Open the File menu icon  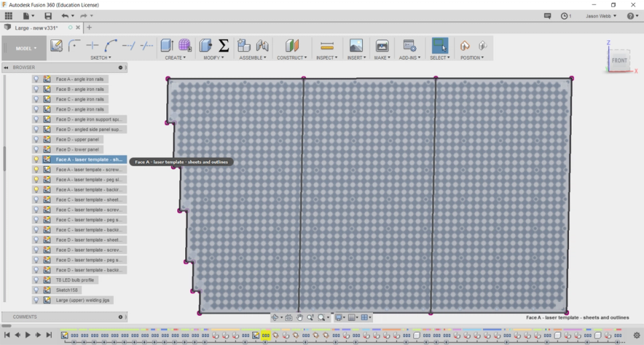coord(28,15)
